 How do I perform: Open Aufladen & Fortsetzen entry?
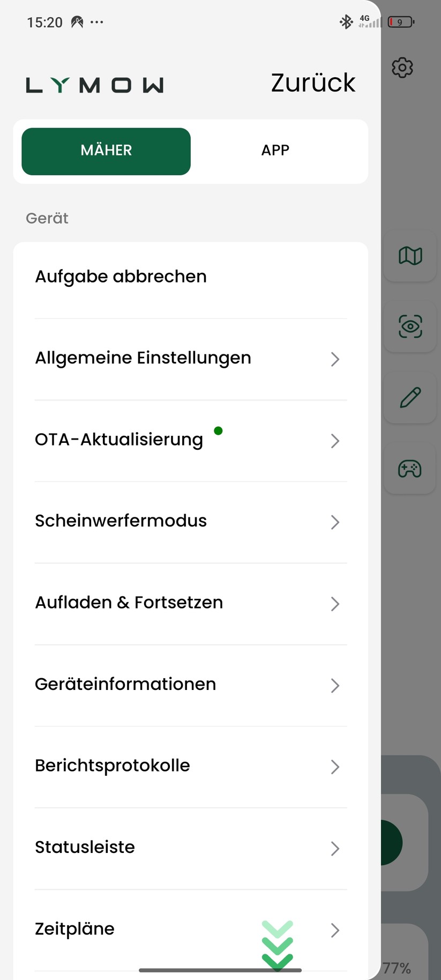[x=129, y=603]
